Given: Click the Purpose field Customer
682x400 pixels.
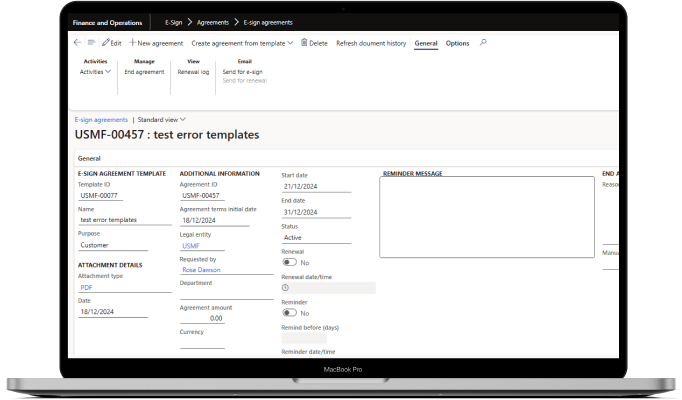Looking at the screenshot, I should 113,245.
